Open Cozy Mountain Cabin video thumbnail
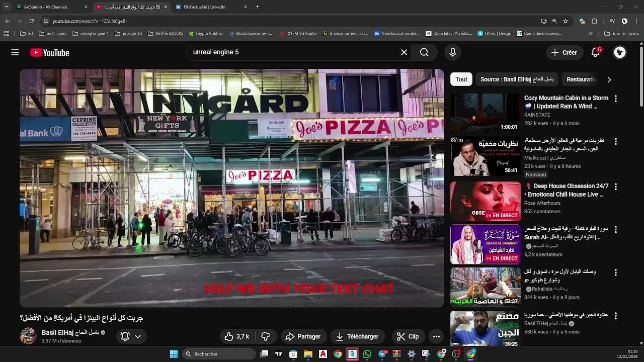Screen dimensions: 644x362 point(486,113)
